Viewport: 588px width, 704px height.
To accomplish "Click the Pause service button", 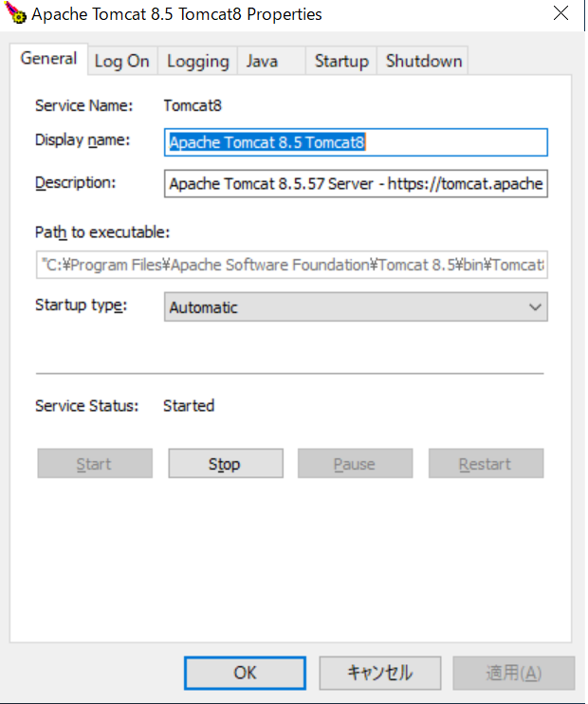I will click(355, 463).
